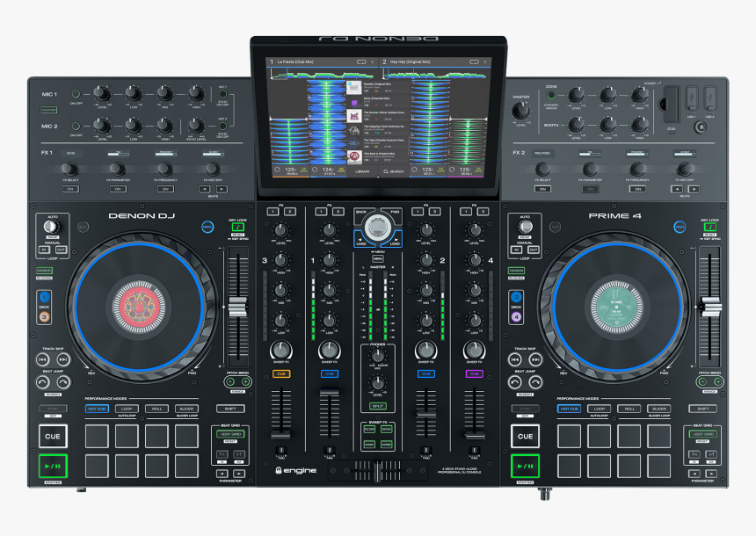Image resolution: width=756 pixels, height=536 pixels.
Task: Select Filter sweep FX
Action: click(x=369, y=429)
